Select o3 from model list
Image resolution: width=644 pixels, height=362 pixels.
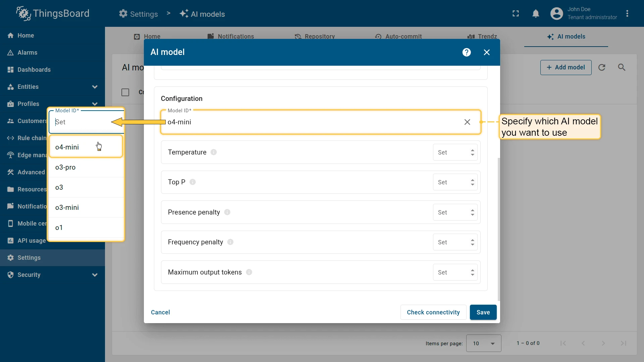point(86,187)
